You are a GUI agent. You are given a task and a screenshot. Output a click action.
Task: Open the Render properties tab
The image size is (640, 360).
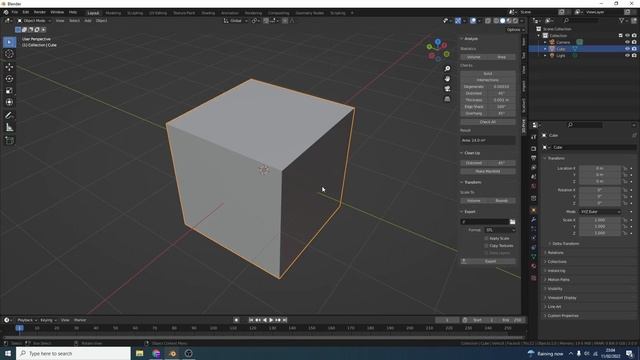[x=533, y=149]
